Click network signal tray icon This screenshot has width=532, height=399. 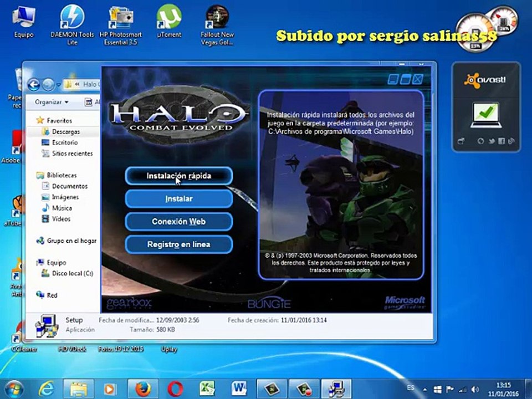(462, 390)
